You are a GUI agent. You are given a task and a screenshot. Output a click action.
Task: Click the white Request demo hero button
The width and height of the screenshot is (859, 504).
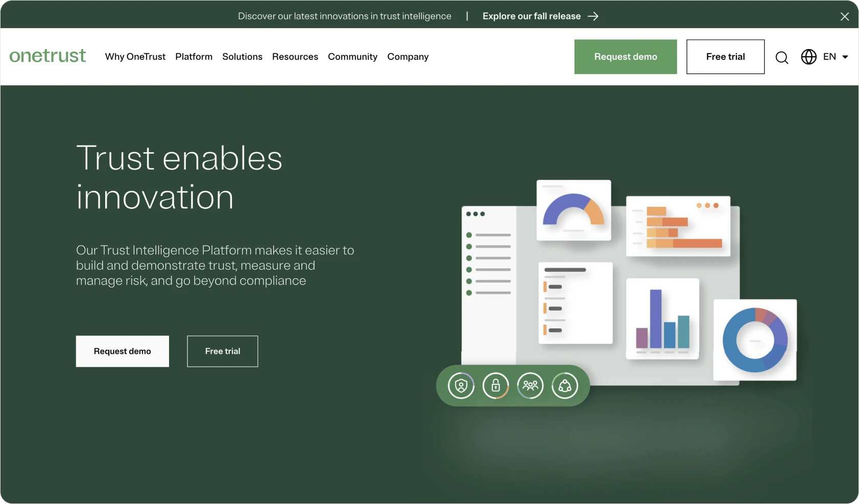[123, 351]
